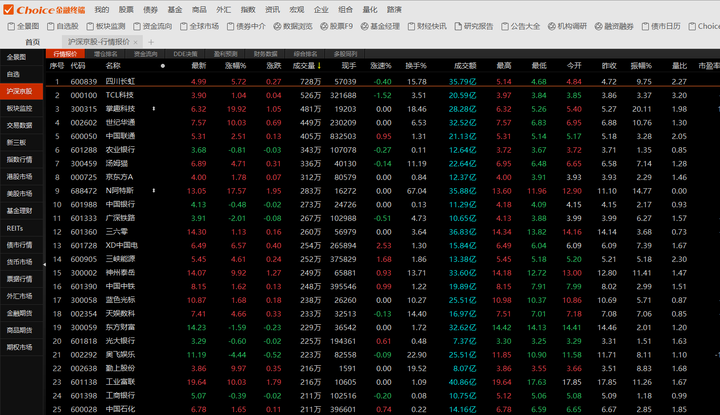The height and width of the screenshot is (415, 720).
Task: Open 公告大全 toolbar shortcut
Action: (x=521, y=27)
